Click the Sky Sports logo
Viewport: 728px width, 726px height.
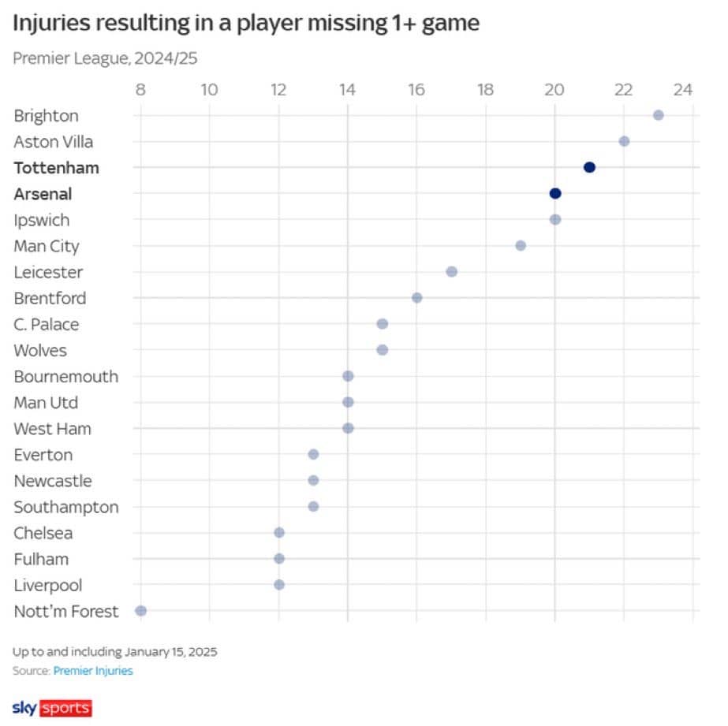click(x=52, y=708)
